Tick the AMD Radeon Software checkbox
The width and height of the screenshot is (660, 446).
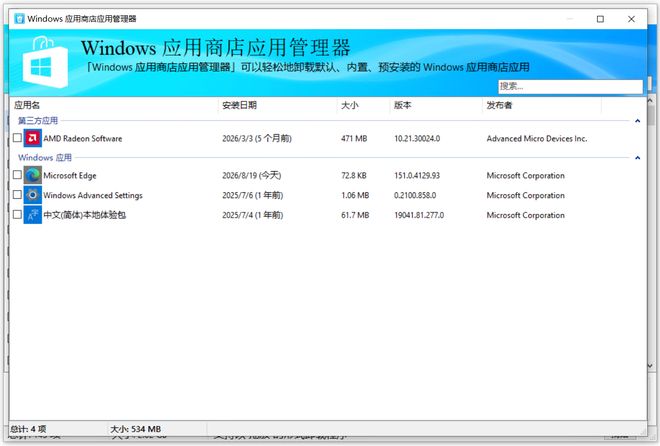coord(17,138)
